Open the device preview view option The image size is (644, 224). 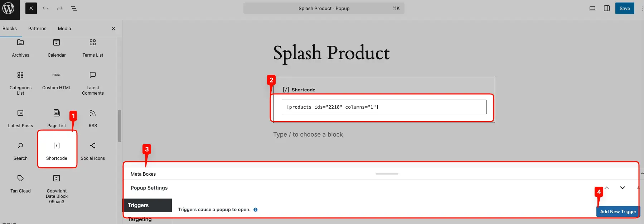pyautogui.click(x=592, y=8)
